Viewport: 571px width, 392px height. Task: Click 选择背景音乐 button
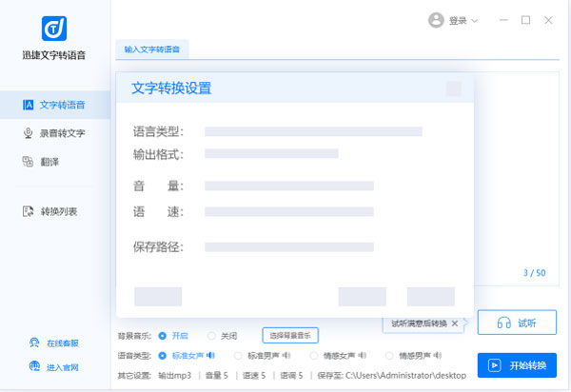point(289,336)
